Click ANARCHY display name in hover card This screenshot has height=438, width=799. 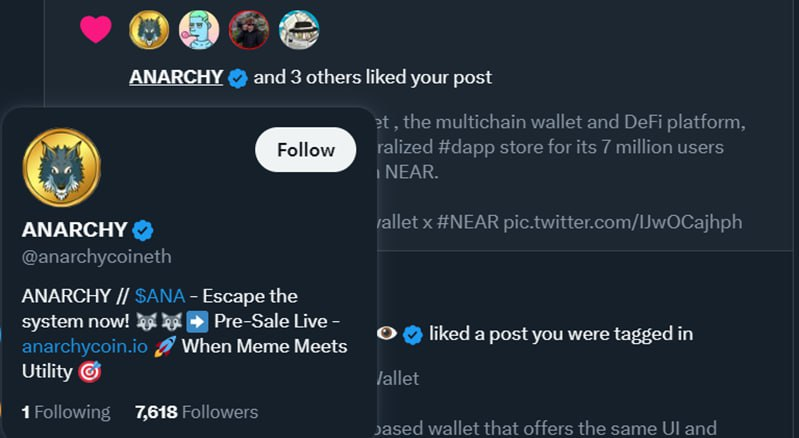(75, 229)
